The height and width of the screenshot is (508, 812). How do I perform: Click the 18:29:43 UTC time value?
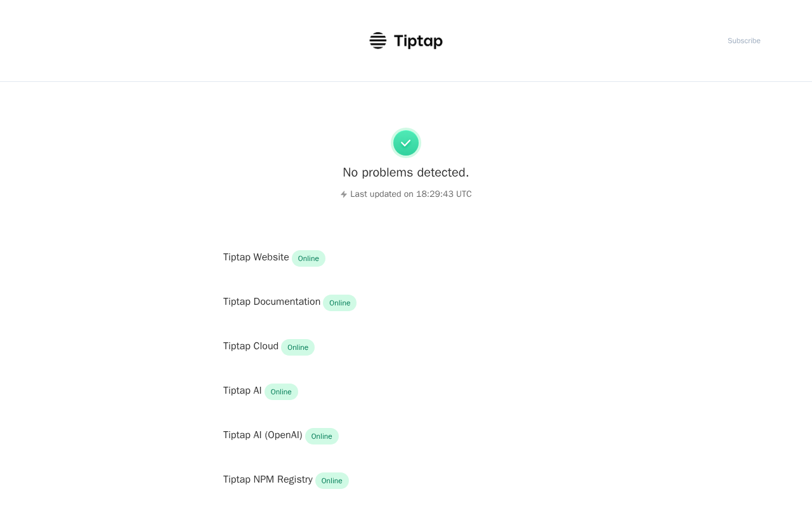click(x=443, y=194)
